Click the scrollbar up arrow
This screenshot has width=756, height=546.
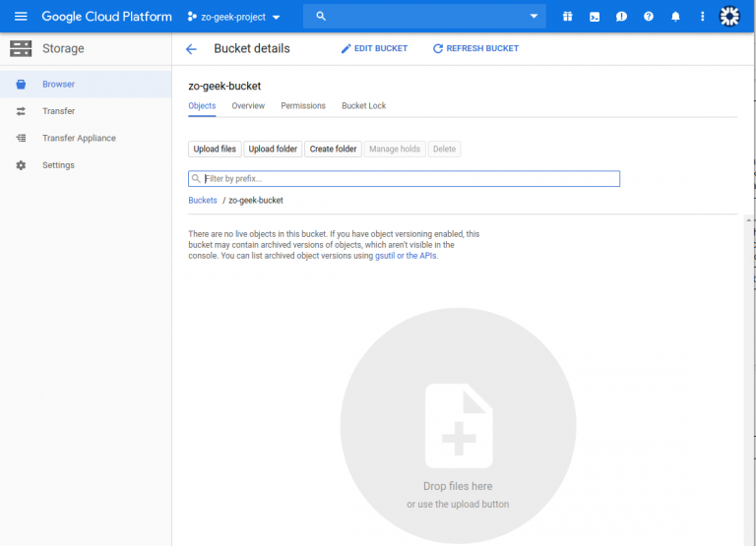(x=748, y=219)
